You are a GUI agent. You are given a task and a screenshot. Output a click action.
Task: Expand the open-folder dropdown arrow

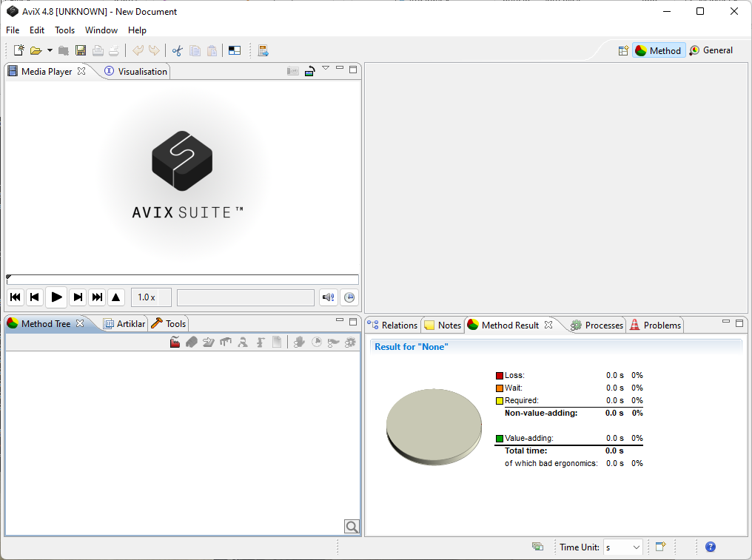(x=50, y=50)
